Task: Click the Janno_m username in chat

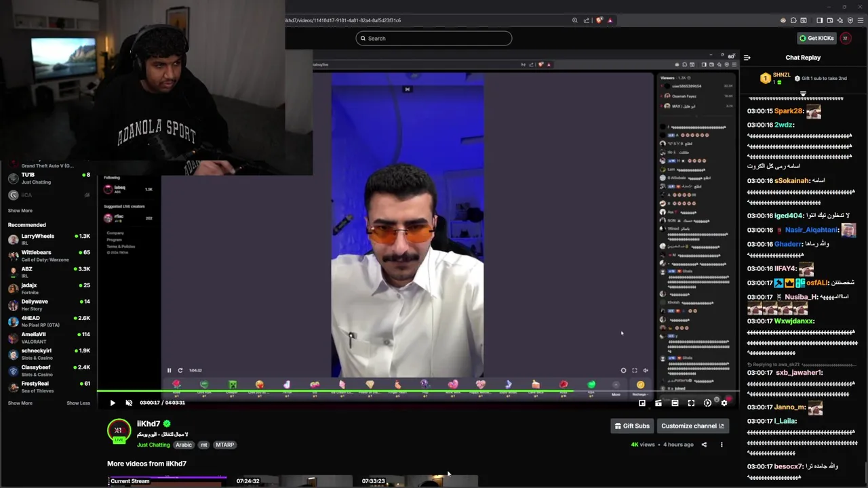Action: (x=790, y=407)
